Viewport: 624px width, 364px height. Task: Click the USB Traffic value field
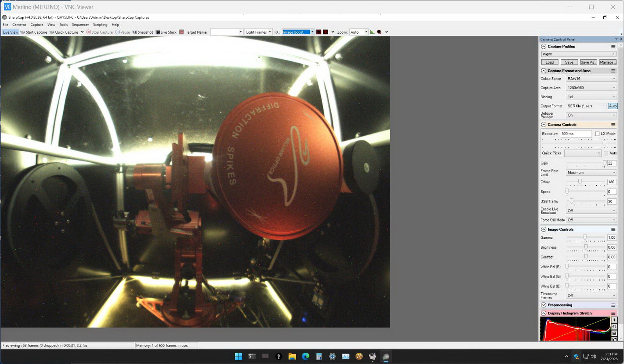point(612,201)
